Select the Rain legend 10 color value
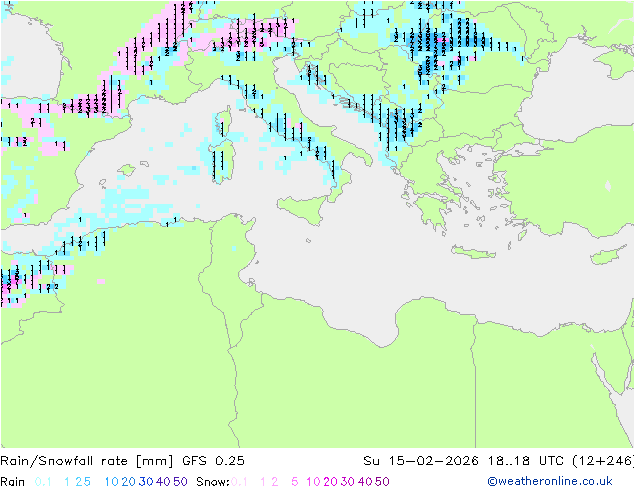Screen dimensions: 634x490 (111, 482)
